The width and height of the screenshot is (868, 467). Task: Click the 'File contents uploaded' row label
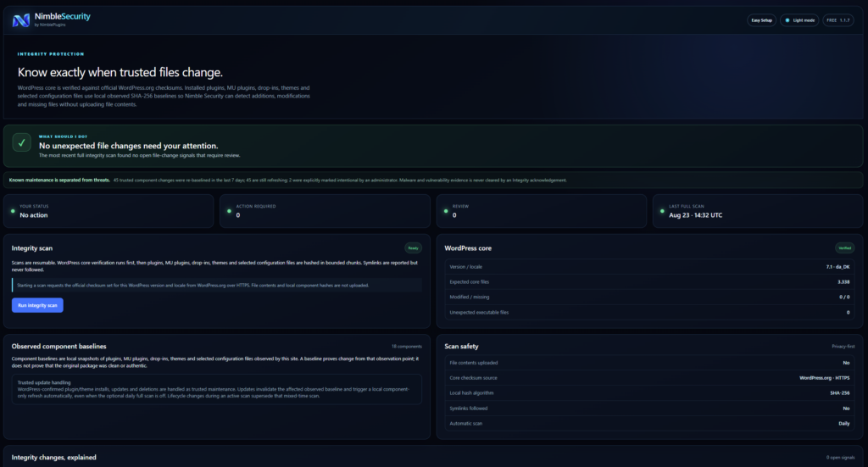(473, 363)
